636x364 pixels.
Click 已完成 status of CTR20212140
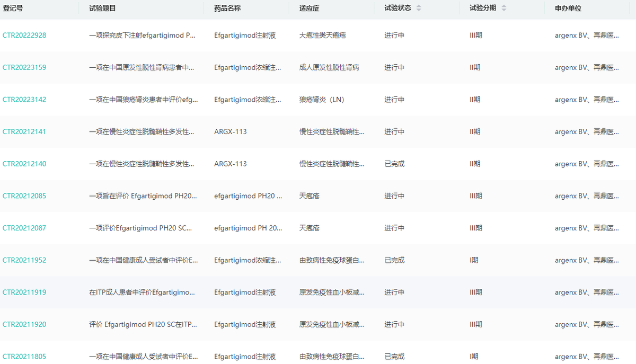coord(394,164)
